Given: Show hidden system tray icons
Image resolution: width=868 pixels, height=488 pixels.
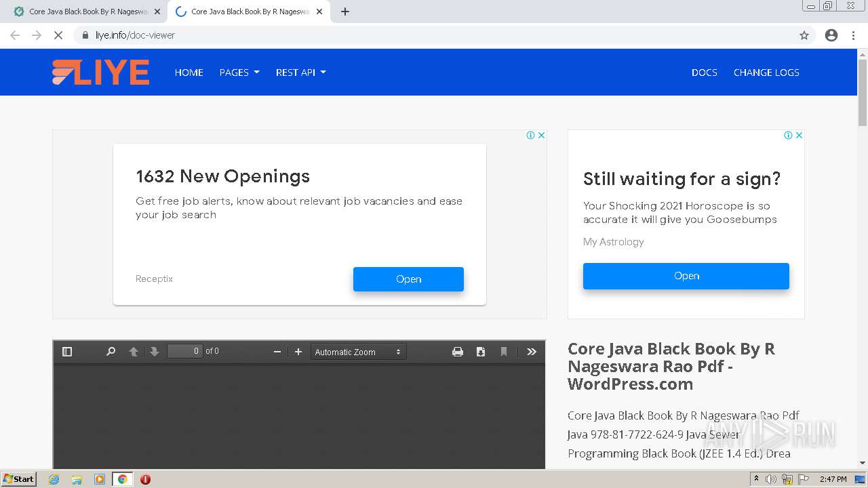Looking at the screenshot, I should click(756, 479).
